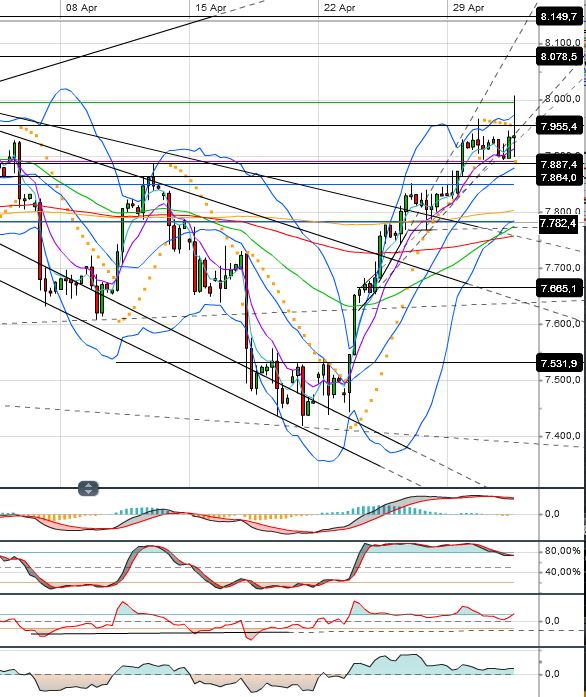Image resolution: width=586 pixels, height=697 pixels.
Task: Select the 8.149,7 price level label
Action: (559, 17)
